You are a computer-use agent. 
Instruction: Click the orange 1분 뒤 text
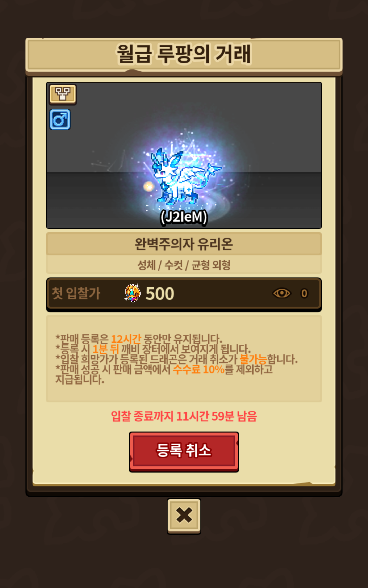(106, 349)
